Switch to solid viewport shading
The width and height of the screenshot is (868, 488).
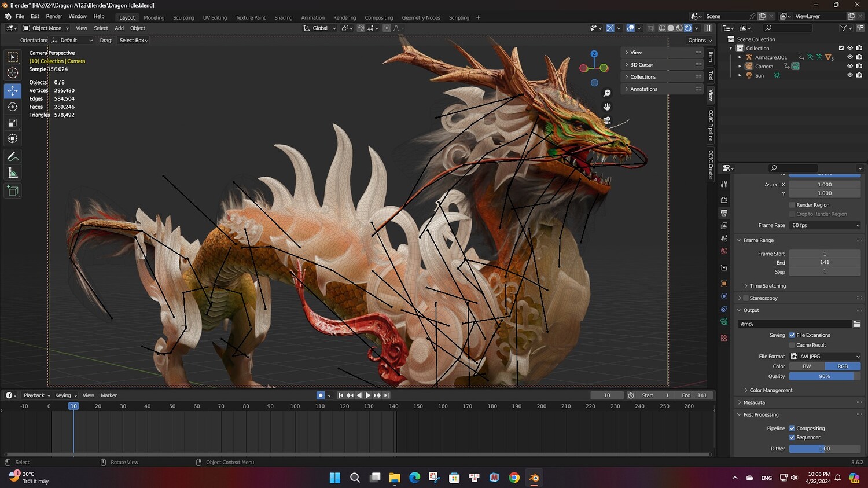pos(671,28)
